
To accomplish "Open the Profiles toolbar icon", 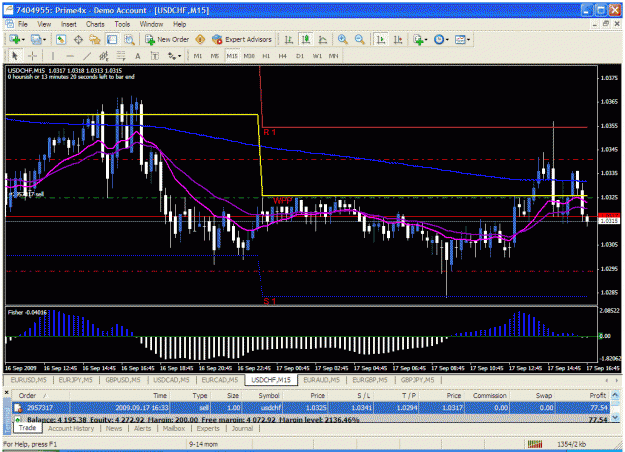I will [36, 39].
